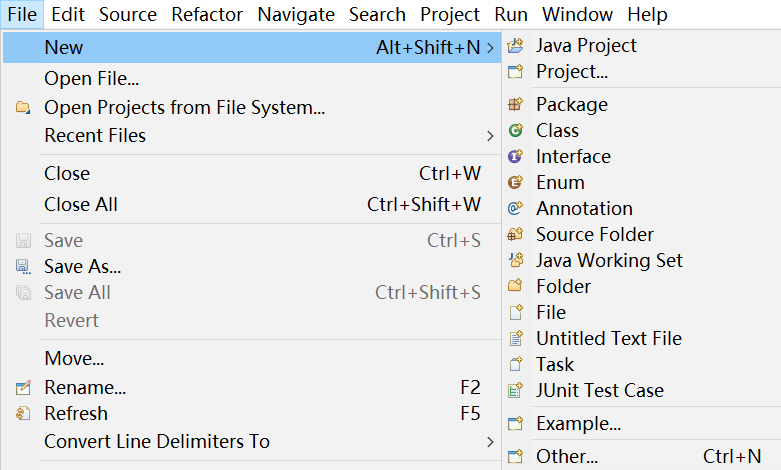Expand Convert Line Delimiters To submenu
Viewport: 781px width, 470px height.
pyautogui.click(x=490, y=441)
